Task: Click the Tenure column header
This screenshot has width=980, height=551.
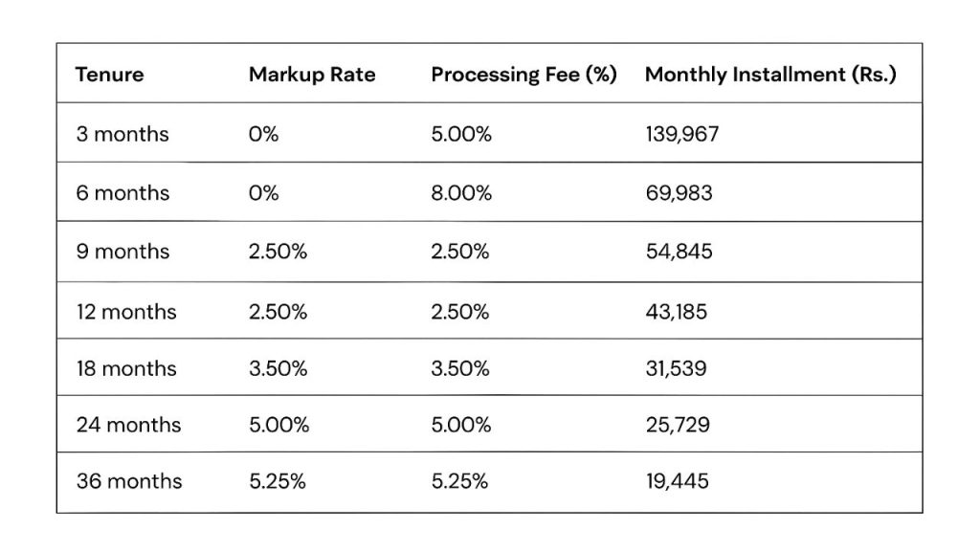Action: point(110,75)
